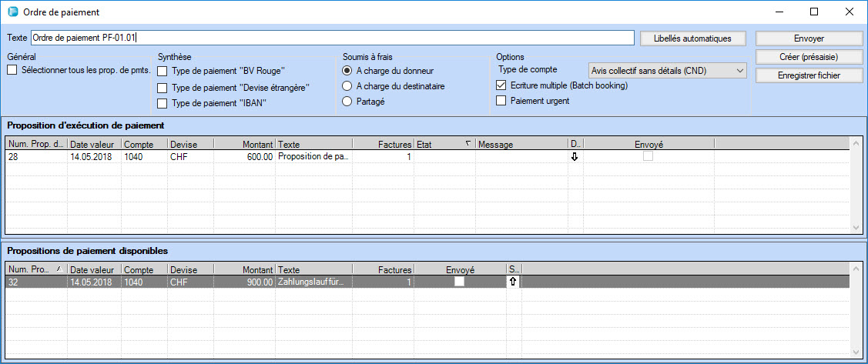The width and height of the screenshot is (868, 364).
Task: Enable Type de paiement "BV Rouge" checkbox
Action: tap(163, 71)
